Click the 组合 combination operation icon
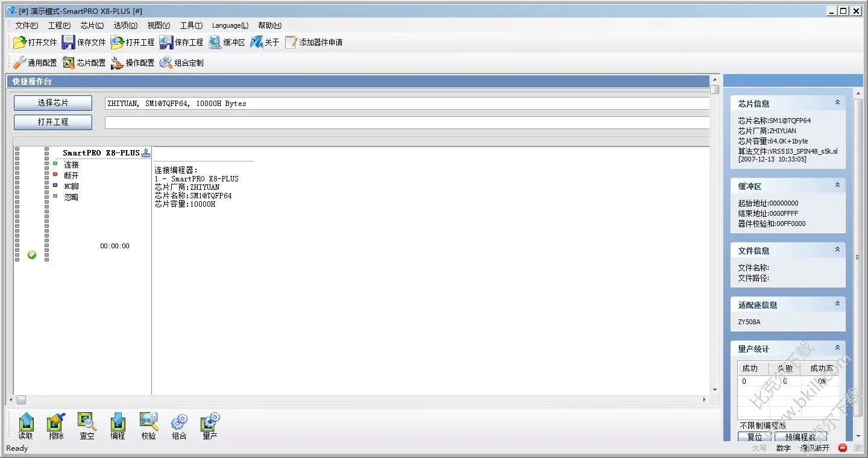Screen dimensions: 868x458 point(180,426)
